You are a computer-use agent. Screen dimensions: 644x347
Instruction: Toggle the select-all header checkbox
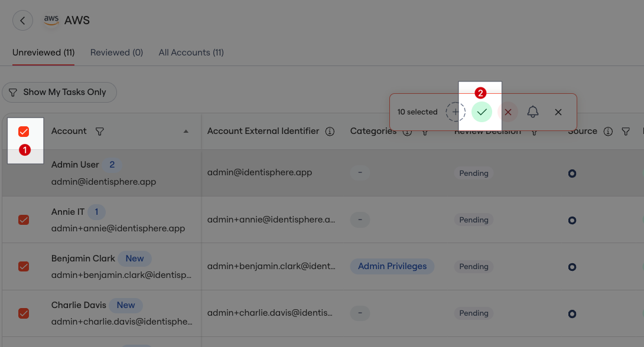24,132
